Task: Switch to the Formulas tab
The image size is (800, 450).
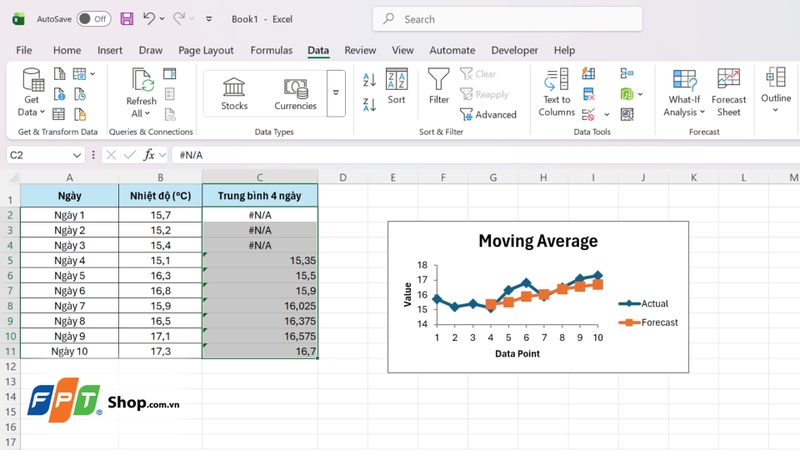Action: [x=271, y=50]
